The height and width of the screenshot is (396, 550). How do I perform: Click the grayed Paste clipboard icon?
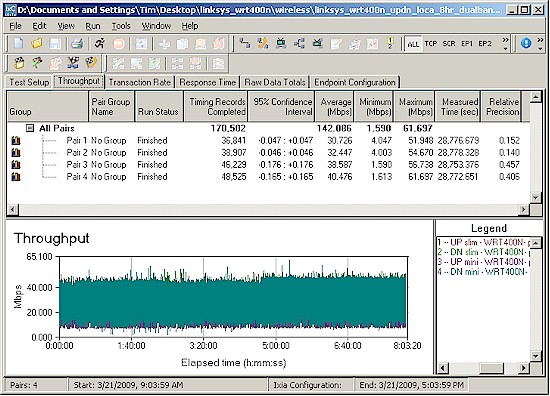click(x=200, y=43)
